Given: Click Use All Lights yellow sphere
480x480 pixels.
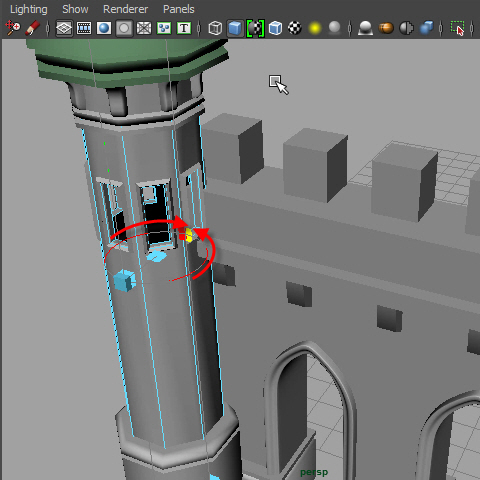Looking at the screenshot, I should pyautogui.click(x=315, y=28).
